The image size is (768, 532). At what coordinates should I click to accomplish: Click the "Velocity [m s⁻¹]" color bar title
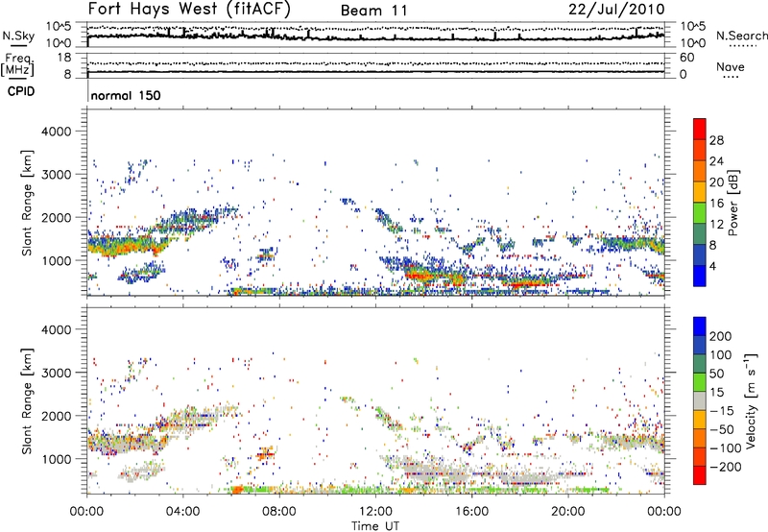[x=752, y=400]
